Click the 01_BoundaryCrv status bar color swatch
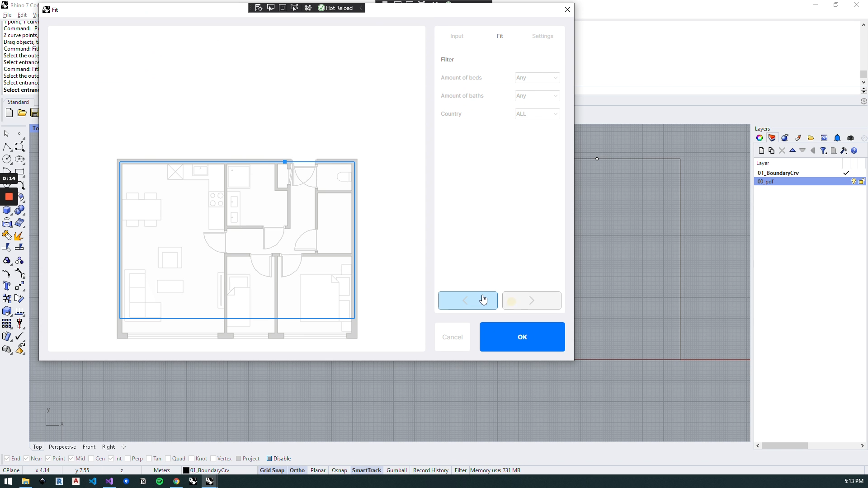The image size is (868, 488). [186, 470]
